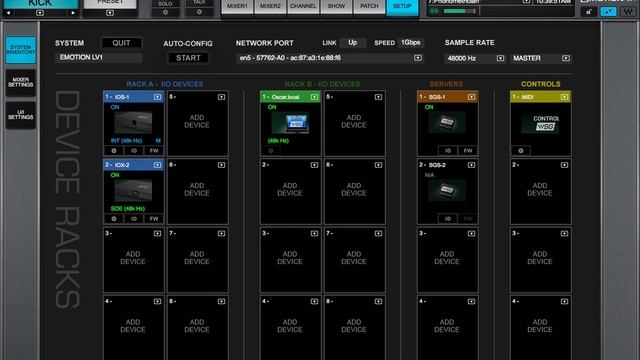
Task: Click the lock icon at top right
Action: 589,12
